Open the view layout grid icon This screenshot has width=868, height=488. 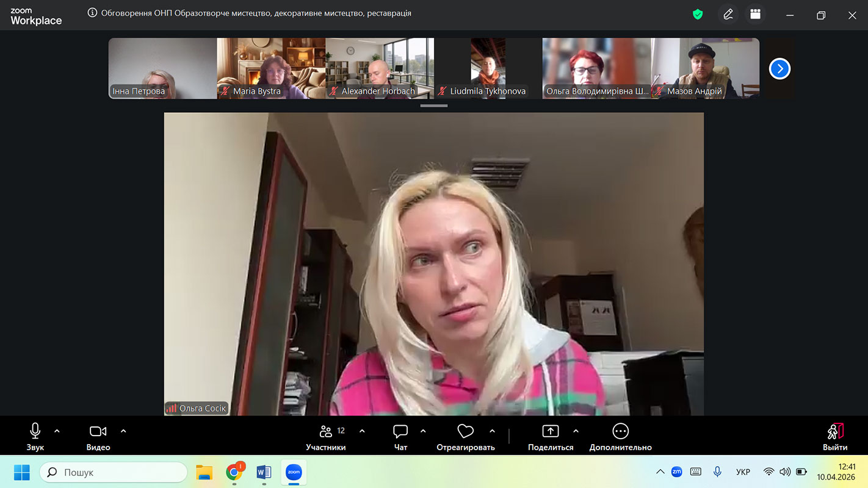[x=756, y=15]
